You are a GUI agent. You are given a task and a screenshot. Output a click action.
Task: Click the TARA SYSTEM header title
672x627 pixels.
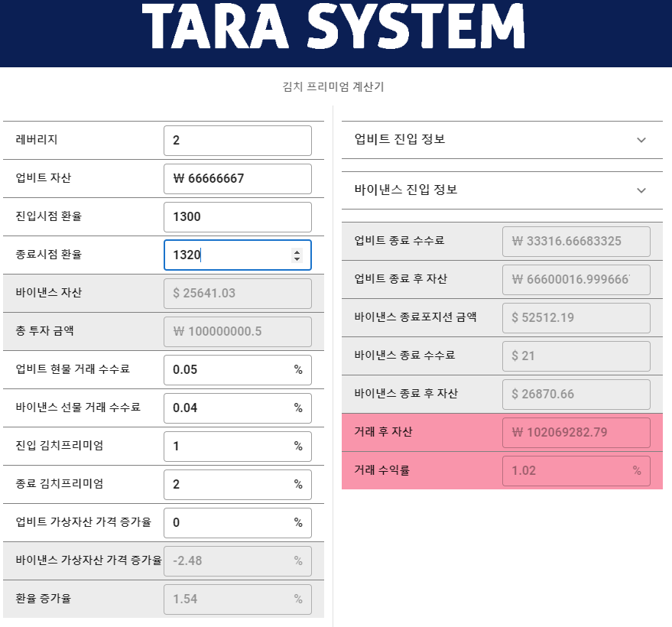(333, 26)
